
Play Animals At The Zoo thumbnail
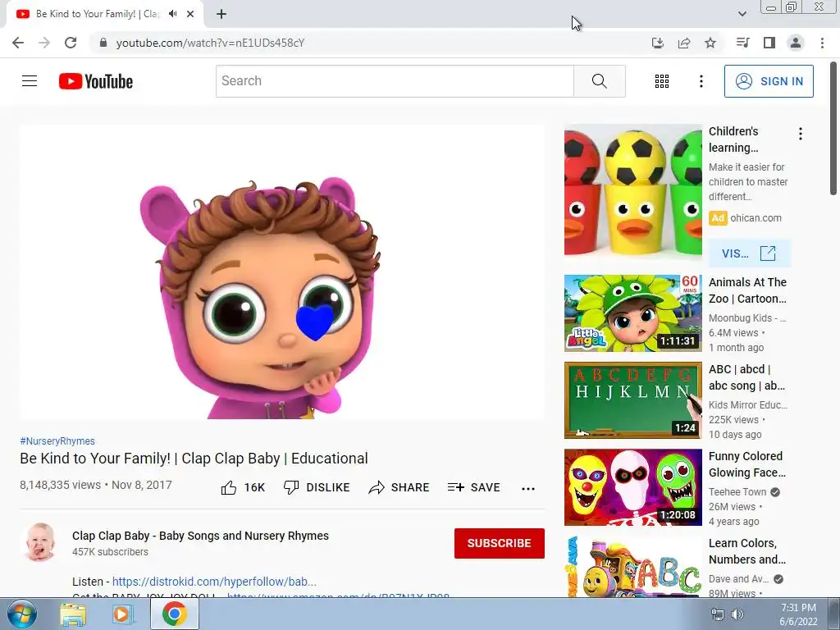[x=632, y=313]
